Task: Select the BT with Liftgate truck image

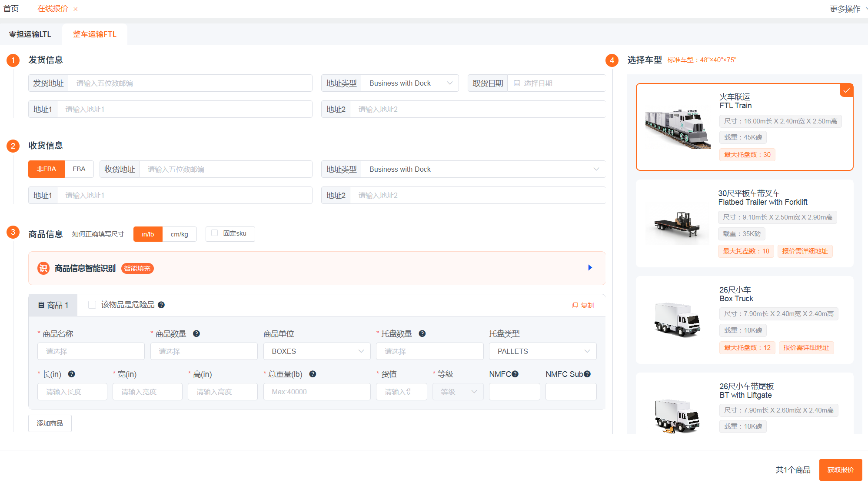Action: pyautogui.click(x=678, y=416)
